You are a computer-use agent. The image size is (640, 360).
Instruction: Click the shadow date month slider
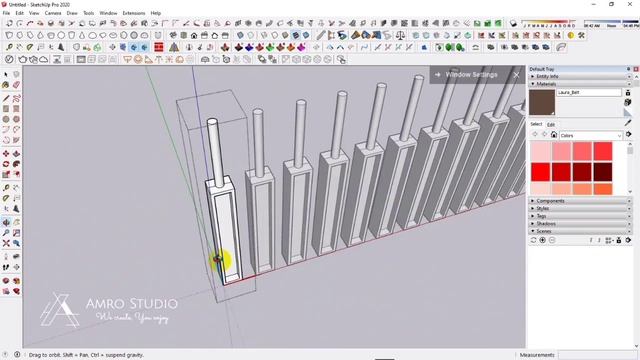[549, 22]
